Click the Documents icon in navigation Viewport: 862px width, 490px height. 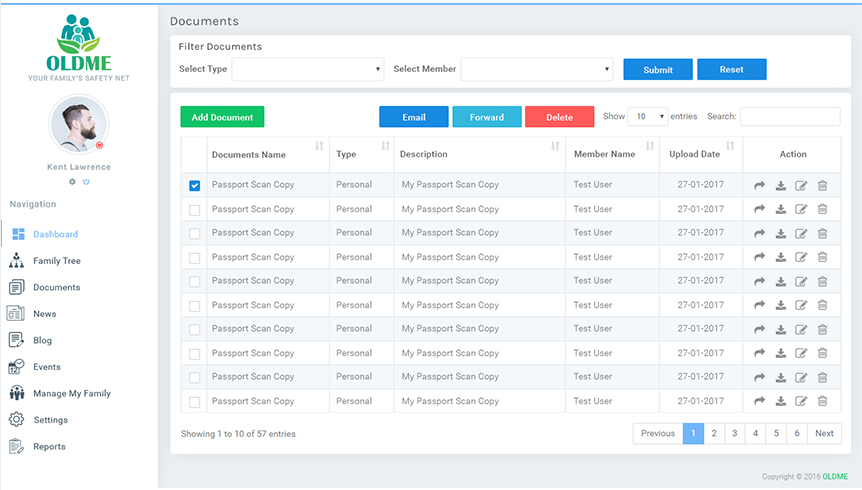click(16, 287)
